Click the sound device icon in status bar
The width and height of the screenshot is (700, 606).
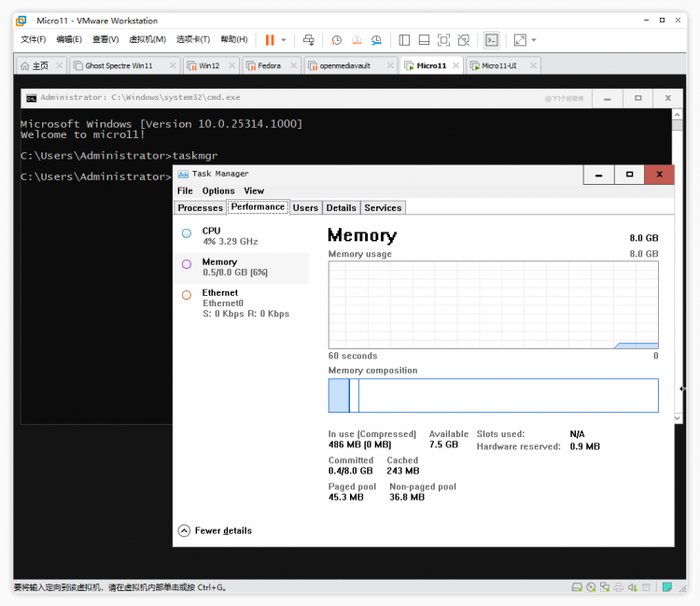click(x=634, y=587)
